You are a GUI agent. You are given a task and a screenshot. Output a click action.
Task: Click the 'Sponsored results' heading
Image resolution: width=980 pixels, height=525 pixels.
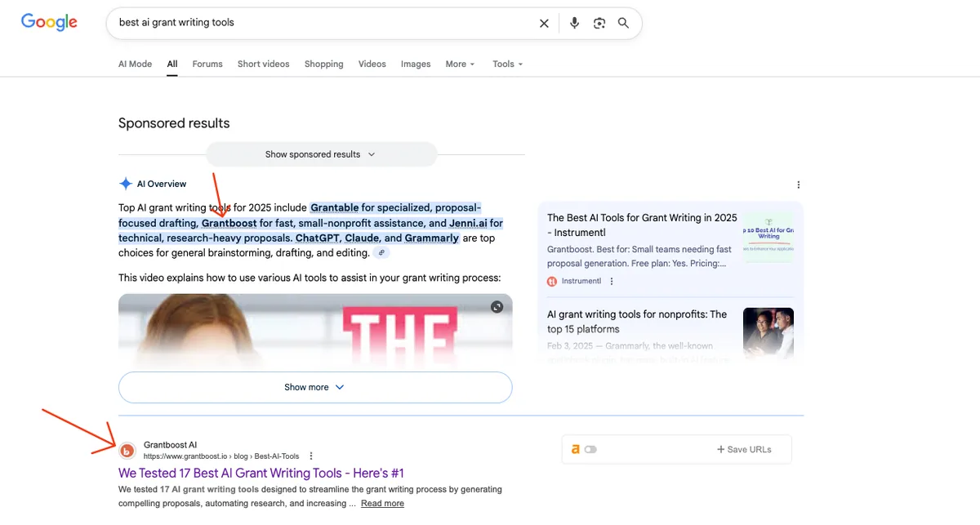pos(174,123)
